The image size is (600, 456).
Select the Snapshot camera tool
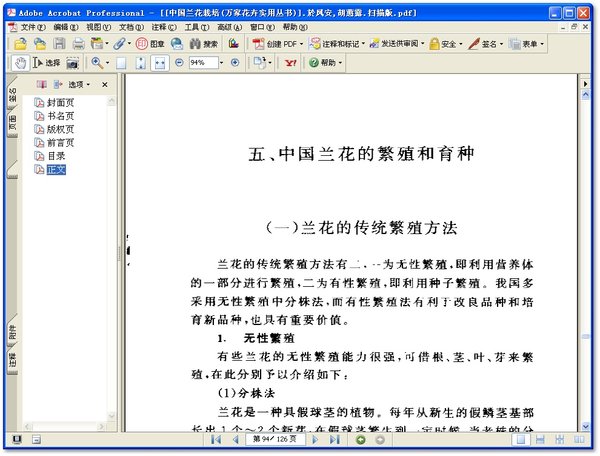pyautogui.click(x=73, y=63)
